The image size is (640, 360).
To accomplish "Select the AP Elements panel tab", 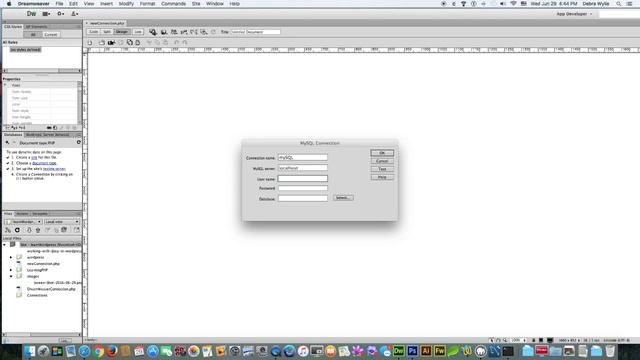I will (x=36, y=27).
